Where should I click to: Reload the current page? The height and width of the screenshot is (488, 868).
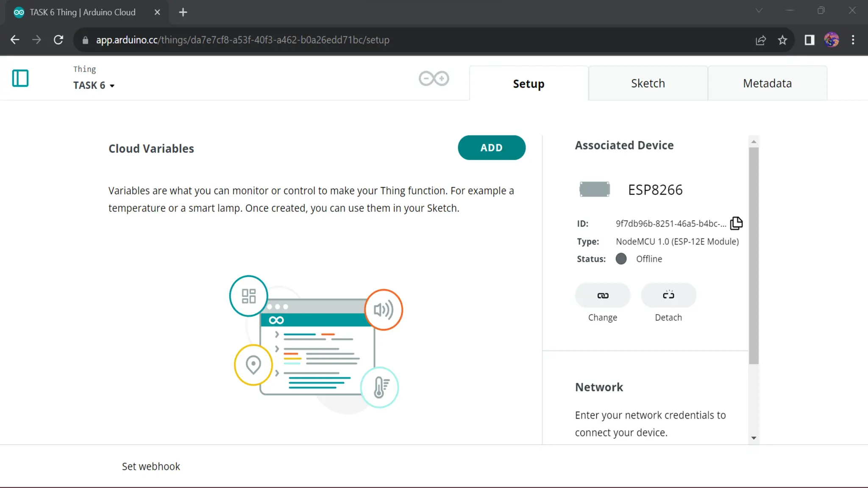pos(58,40)
